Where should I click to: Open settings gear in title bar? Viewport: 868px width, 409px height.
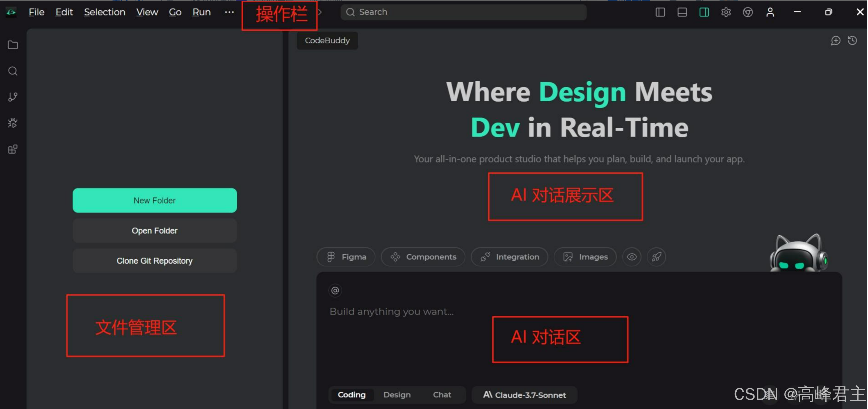tap(726, 12)
